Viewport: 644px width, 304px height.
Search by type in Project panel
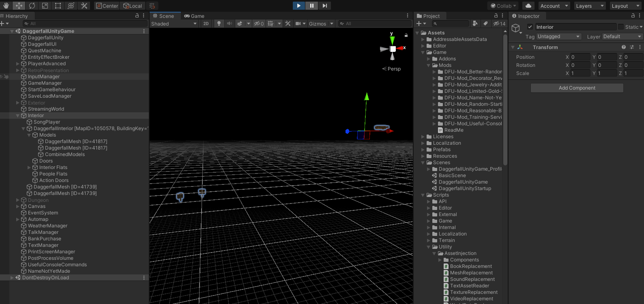coord(475,24)
